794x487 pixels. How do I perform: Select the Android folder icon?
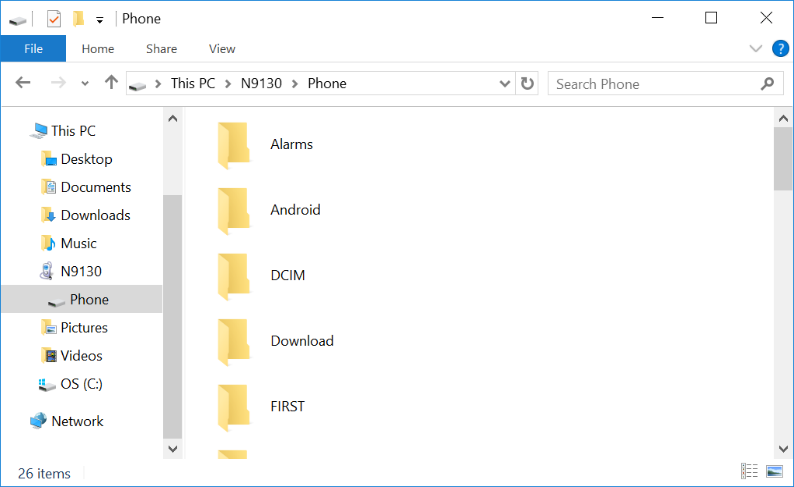pos(233,211)
